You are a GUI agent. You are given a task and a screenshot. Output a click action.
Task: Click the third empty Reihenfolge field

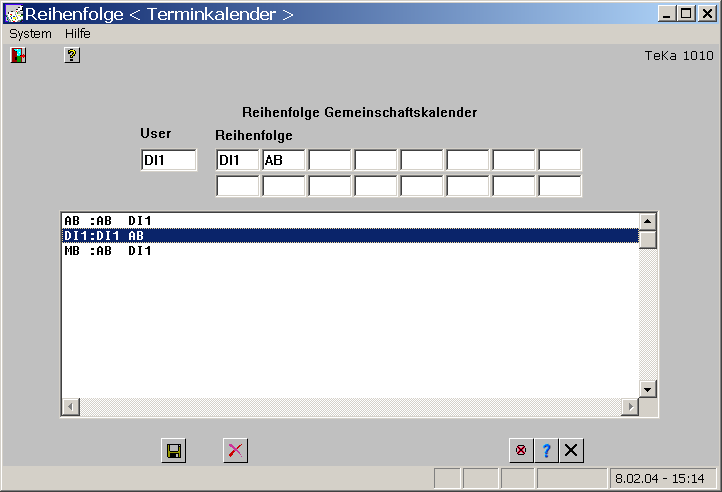[329, 160]
